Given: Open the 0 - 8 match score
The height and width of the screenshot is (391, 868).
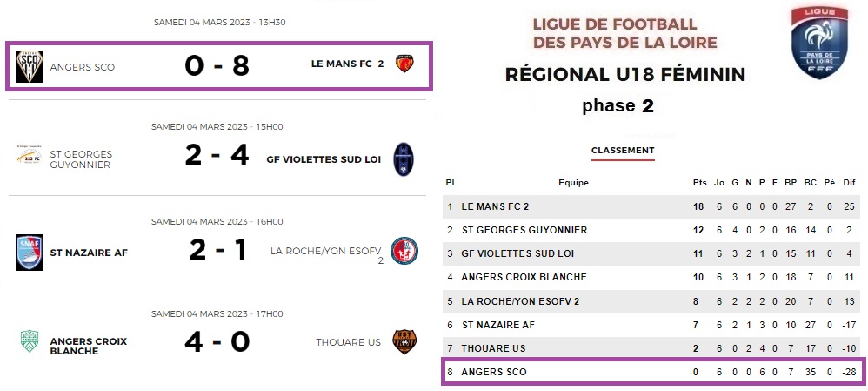Looking at the screenshot, I should (x=217, y=66).
